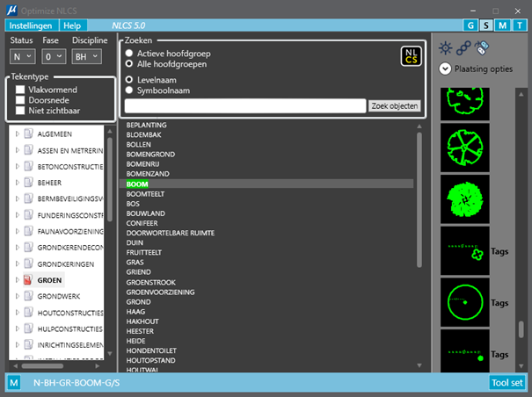Click the Tool set button
Image resolution: width=532 pixels, height=397 pixels.
(506, 383)
